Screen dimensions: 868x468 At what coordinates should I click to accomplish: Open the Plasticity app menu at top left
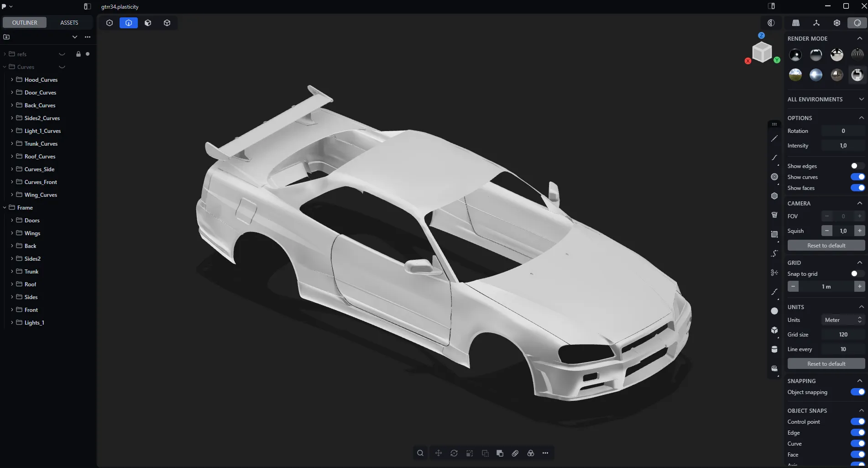7,6
